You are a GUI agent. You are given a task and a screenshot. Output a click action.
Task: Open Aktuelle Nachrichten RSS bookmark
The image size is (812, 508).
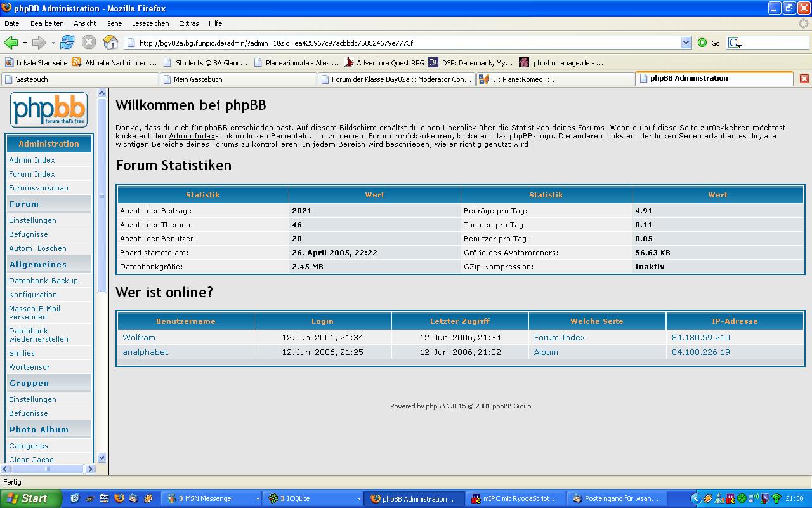[114, 62]
